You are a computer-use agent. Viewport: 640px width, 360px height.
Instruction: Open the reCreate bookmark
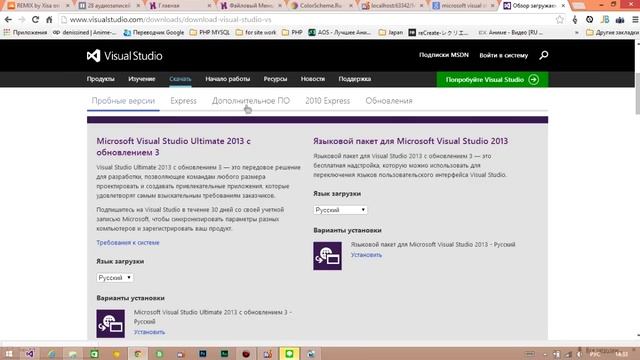439,32
